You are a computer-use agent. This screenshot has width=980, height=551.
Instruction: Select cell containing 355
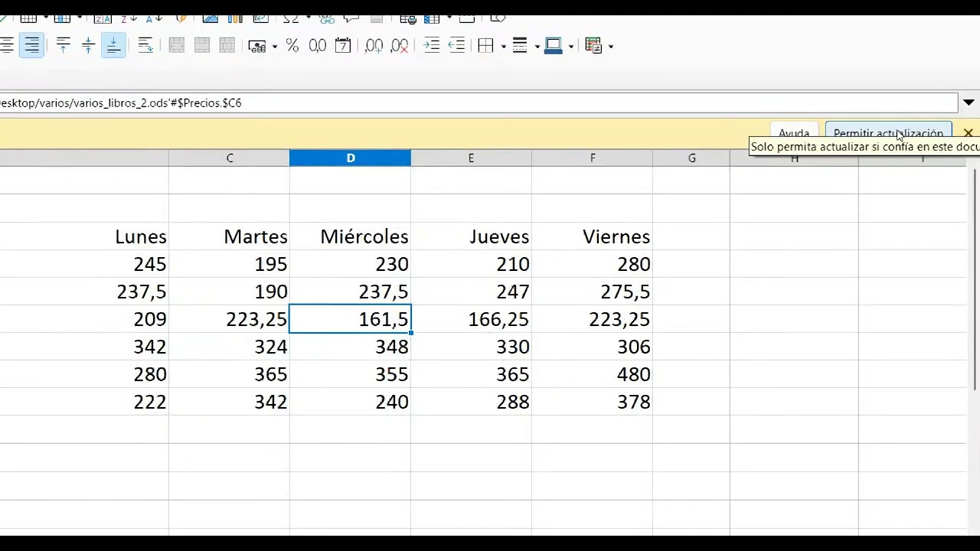351,374
